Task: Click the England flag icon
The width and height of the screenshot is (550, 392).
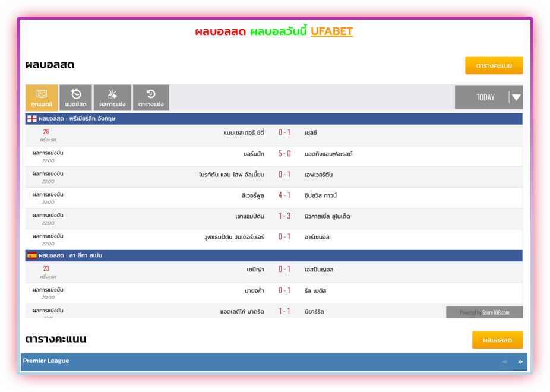Action: click(x=32, y=119)
